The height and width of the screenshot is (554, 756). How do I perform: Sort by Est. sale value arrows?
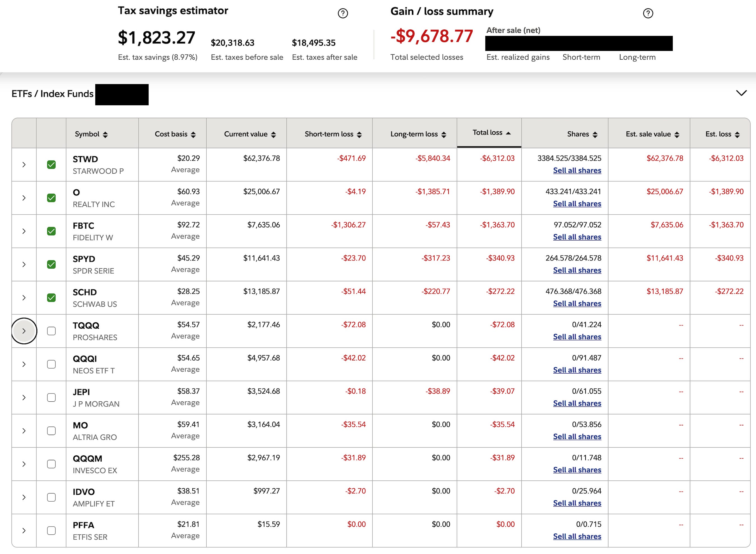[x=676, y=134]
